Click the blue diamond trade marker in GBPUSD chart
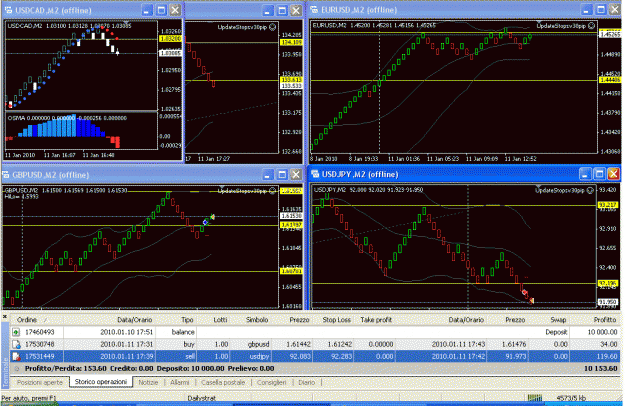The width and height of the screenshot is (625, 406). point(205,222)
